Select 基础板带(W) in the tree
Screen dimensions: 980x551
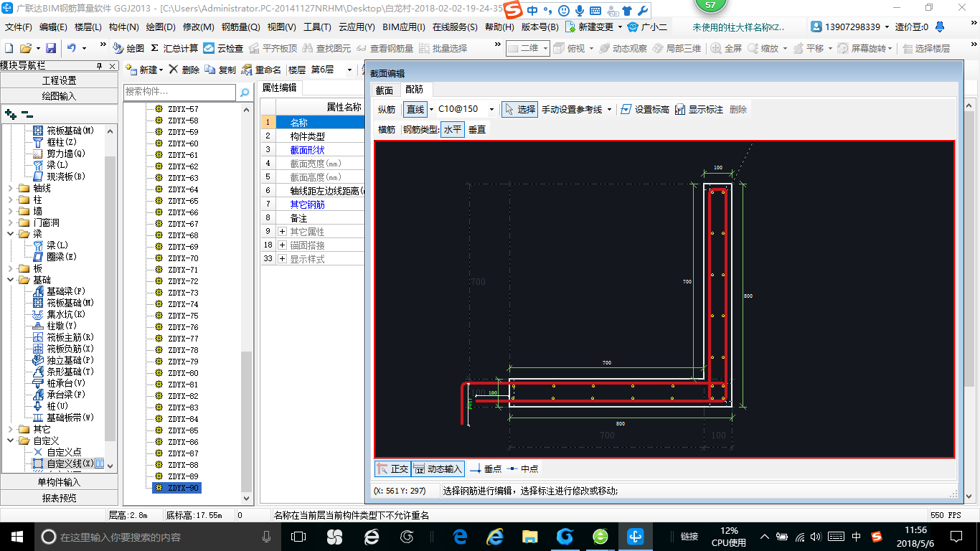click(x=63, y=418)
